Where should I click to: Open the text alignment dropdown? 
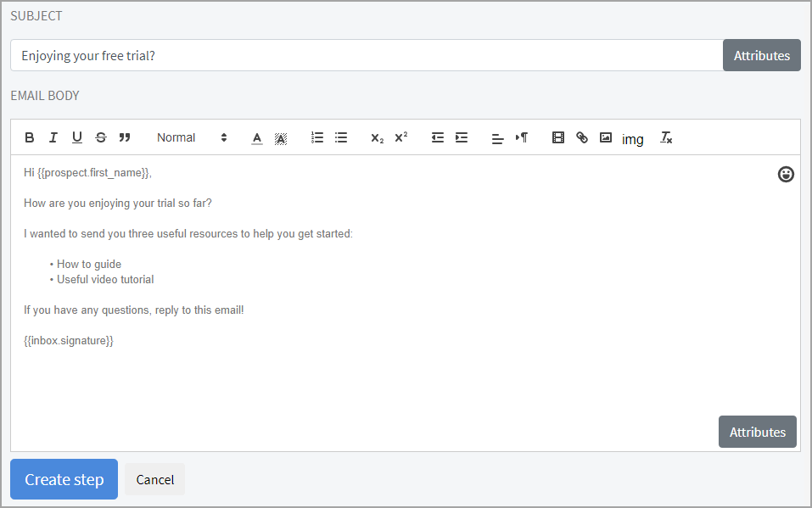[x=498, y=138]
